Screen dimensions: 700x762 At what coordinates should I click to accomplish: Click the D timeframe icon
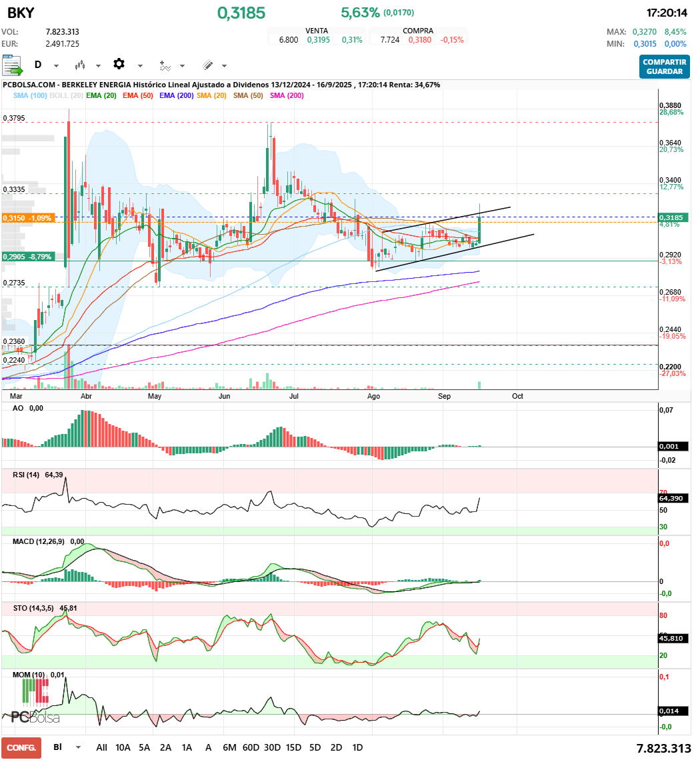click(x=38, y=65)
